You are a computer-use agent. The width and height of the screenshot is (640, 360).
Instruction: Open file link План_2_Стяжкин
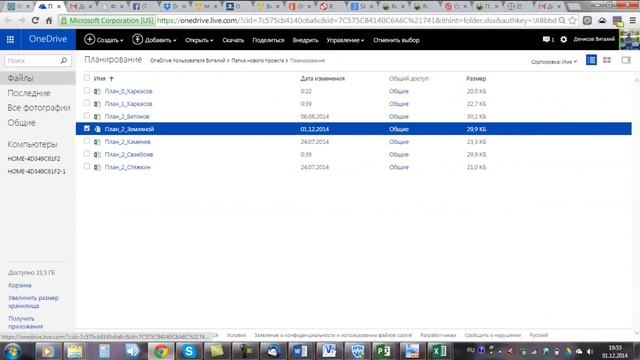coord(127,167)
